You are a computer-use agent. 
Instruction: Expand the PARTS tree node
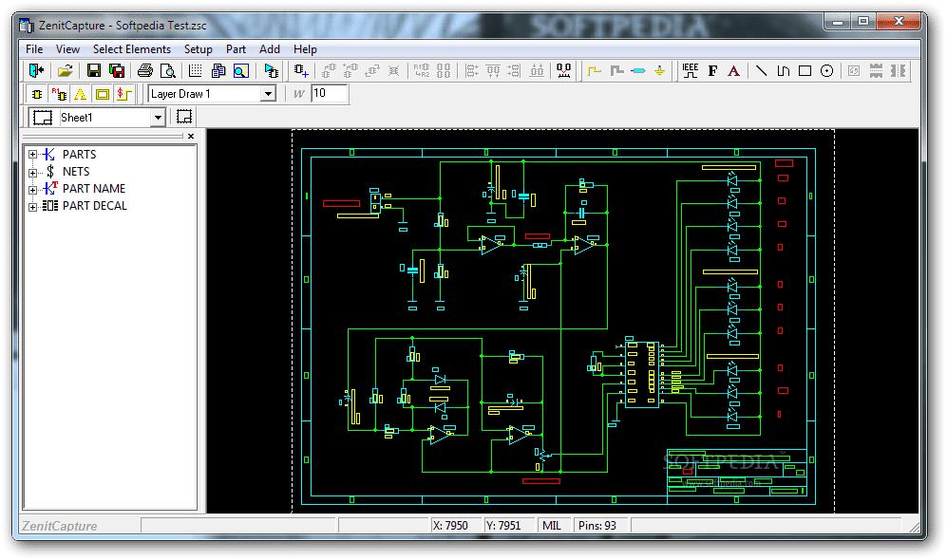click(33, 155)
